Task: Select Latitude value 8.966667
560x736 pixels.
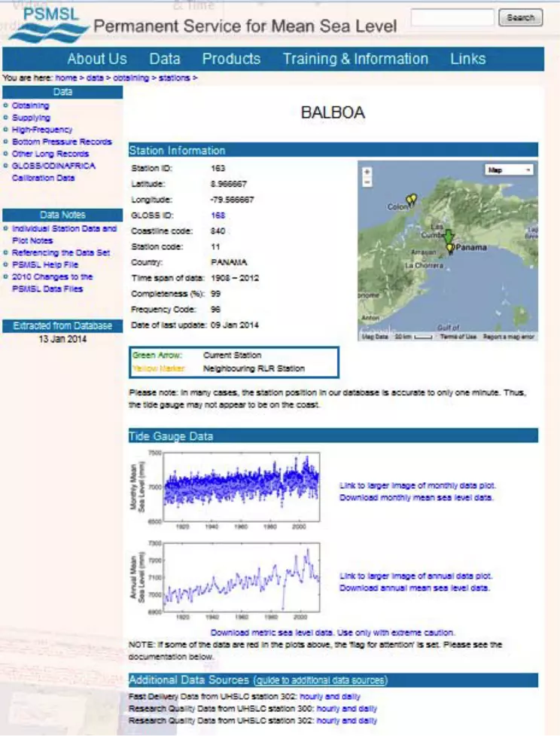Action: pos(228,184)
